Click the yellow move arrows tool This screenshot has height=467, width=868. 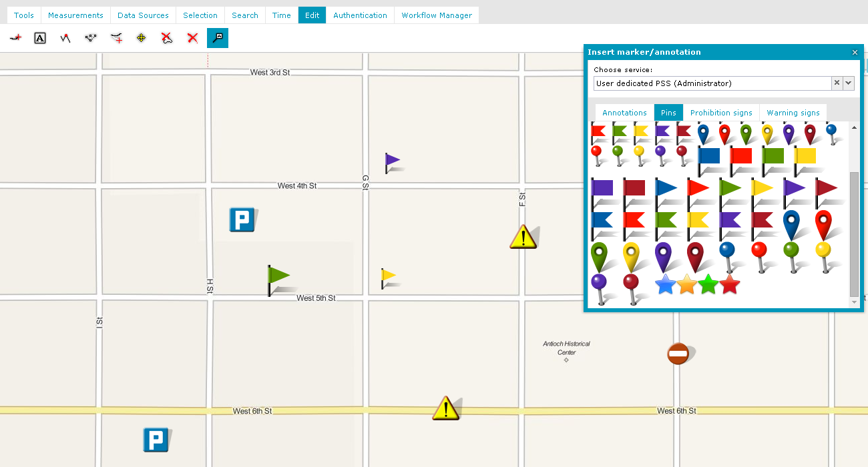point(141,39)
